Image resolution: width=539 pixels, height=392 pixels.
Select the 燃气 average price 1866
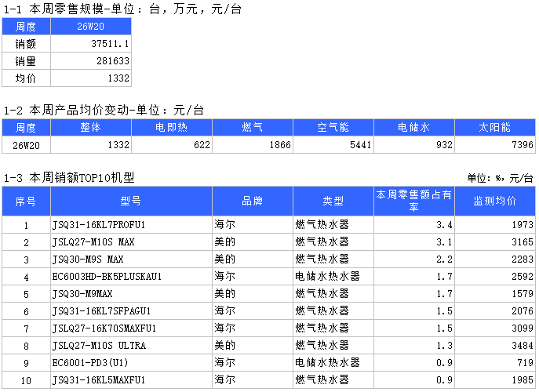[280, 145]
